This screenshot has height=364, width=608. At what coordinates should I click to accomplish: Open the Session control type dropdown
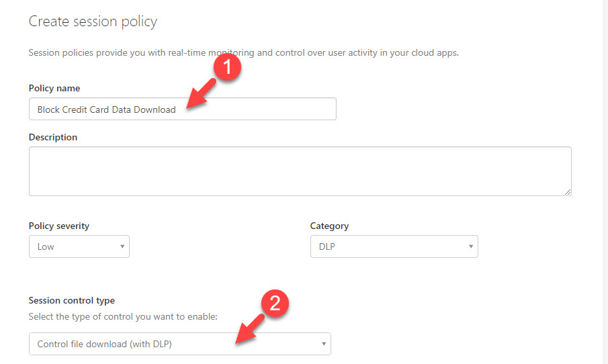point(180,344)
